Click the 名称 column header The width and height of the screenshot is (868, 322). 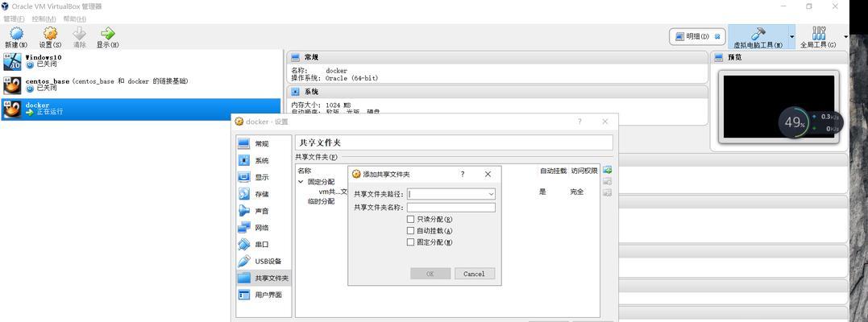[305, 171]
